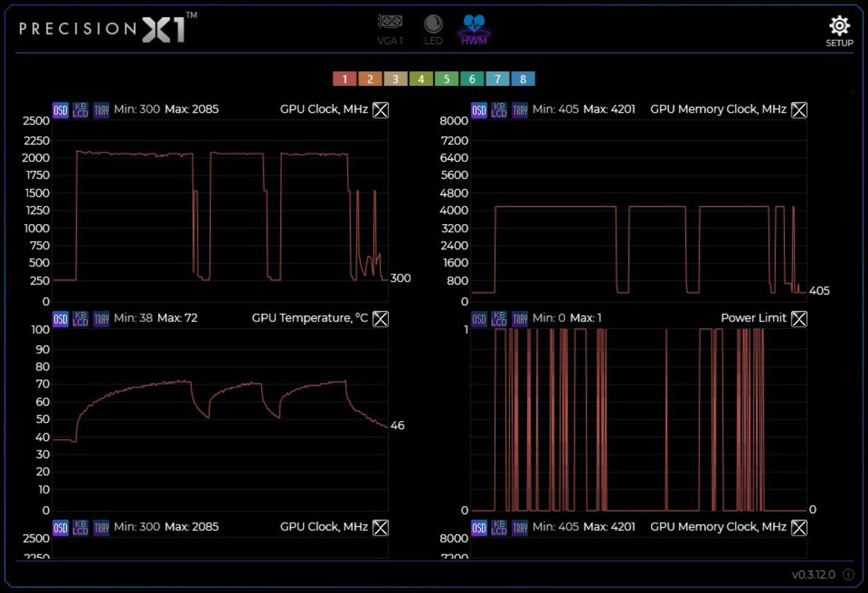
Task: Toggle OSD for top GPU Memory Clock graph
Action: click(x=479, y=110)
